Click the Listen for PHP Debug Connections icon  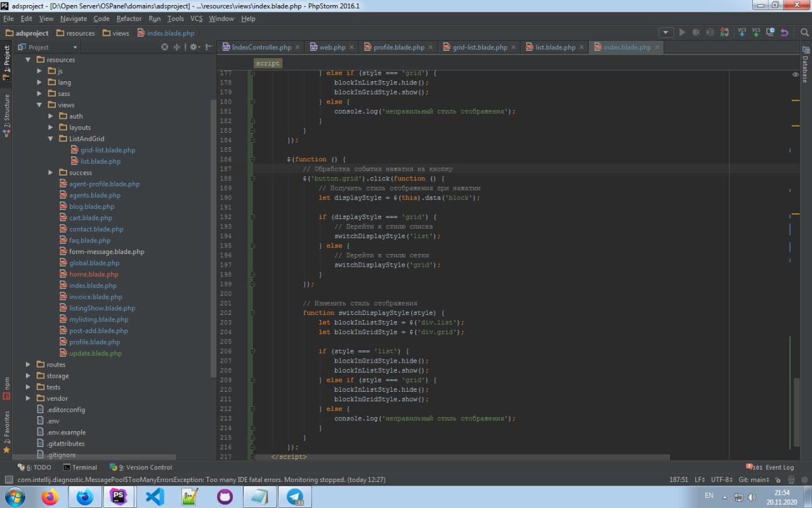click(725, 32)
